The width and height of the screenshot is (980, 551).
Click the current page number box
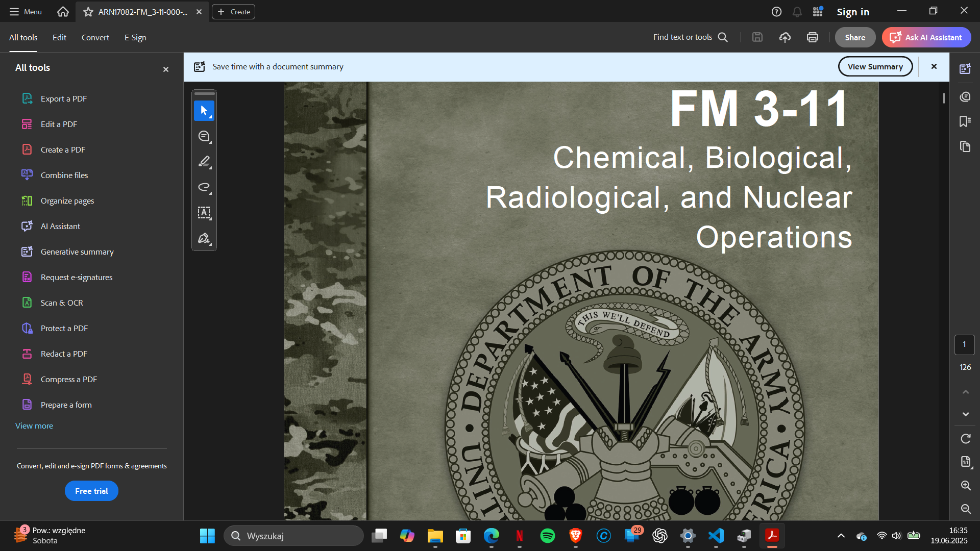click(965, 344)
